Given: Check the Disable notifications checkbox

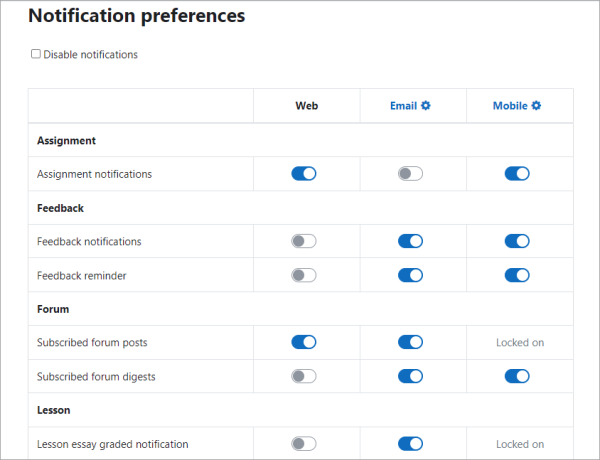Looking at the screenshot, I should point(36,54).
